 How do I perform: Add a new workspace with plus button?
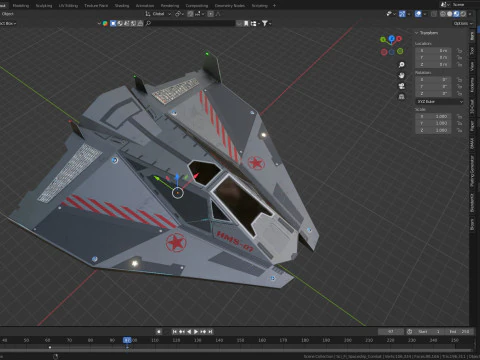(274, 6)
